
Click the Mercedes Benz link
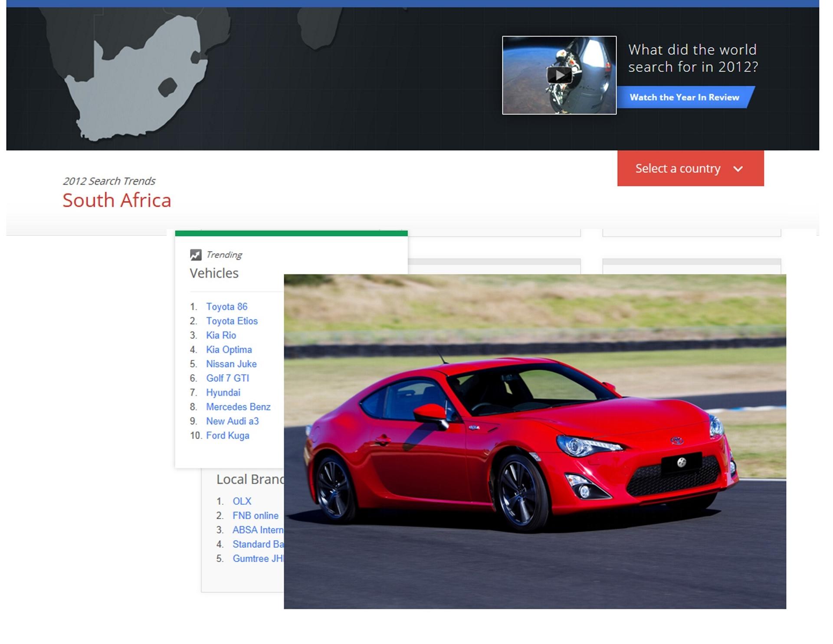click(x=238, y=407)
